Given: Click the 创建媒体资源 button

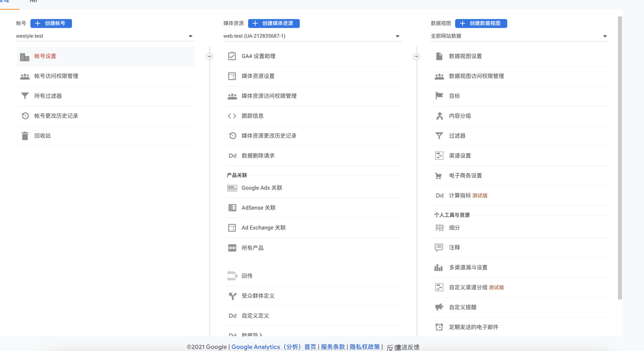Looking at the screenshot, I should (x=274, y=23).
